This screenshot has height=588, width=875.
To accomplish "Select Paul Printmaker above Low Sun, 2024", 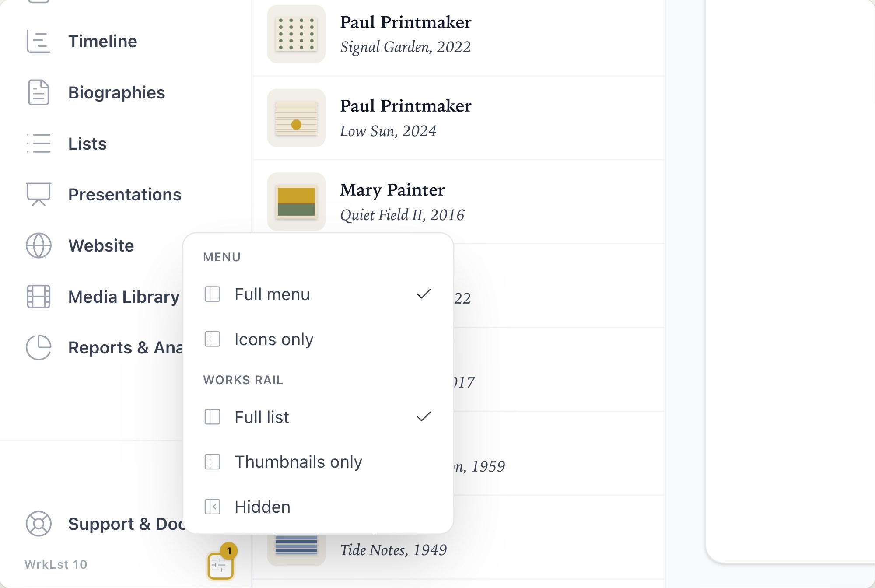I will (406, 105).
